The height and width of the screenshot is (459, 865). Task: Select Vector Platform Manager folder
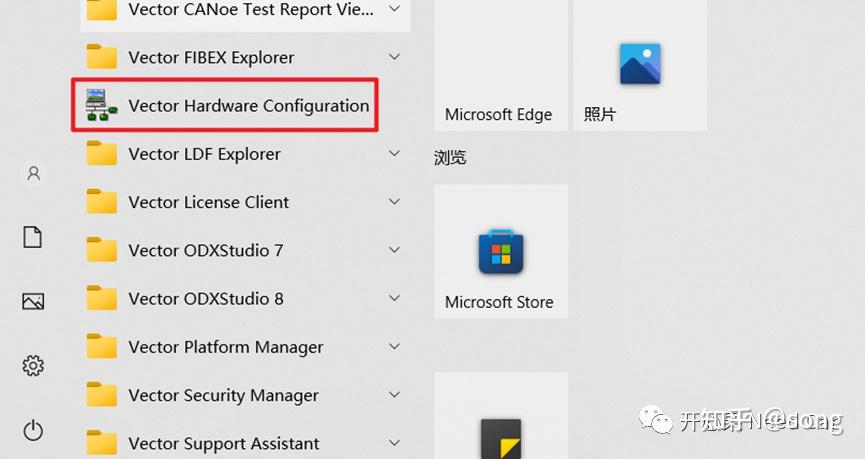click(225, 347)
